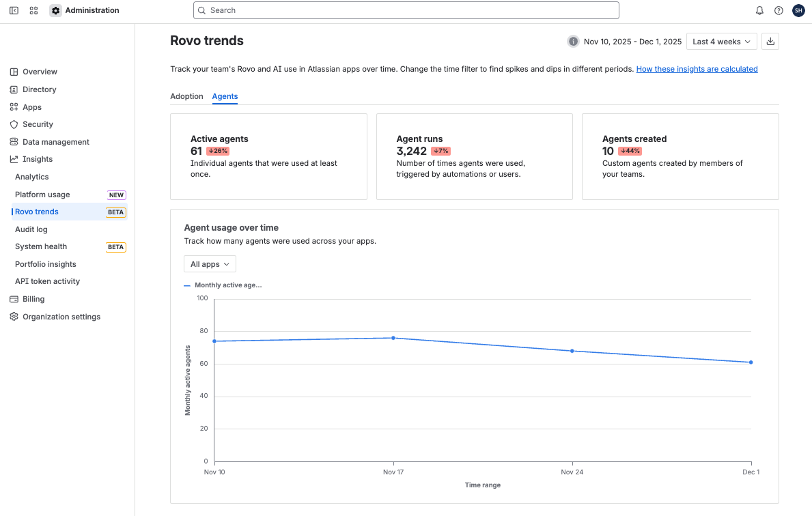Click the Administration gear icon
This screenshot has width=812, height=516.
(55, 10)
